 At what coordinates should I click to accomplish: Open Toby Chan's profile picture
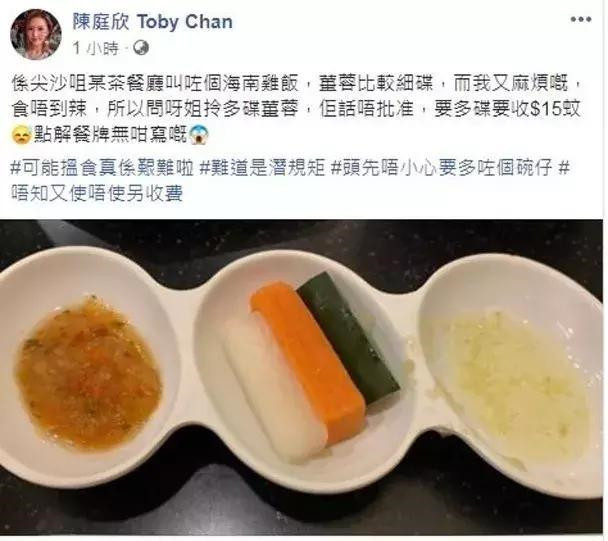point(36,34)
